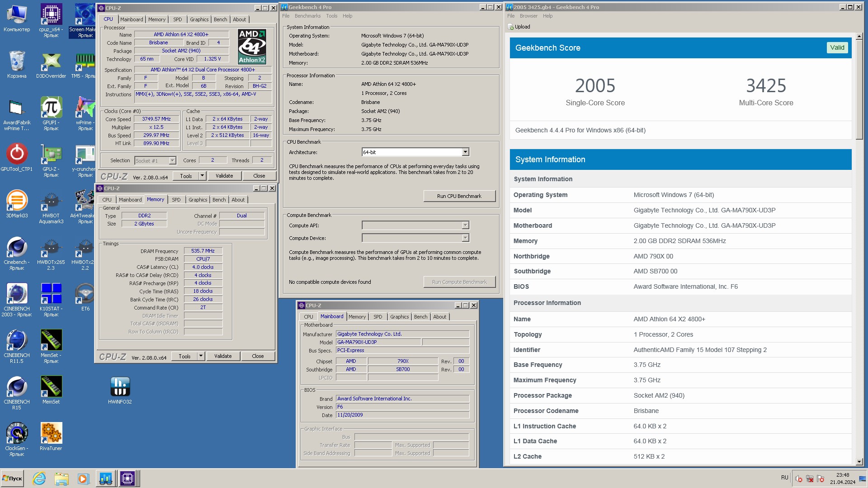
Task: Launch the K10STAT desktop shortcut
Action: coord(51,300)
